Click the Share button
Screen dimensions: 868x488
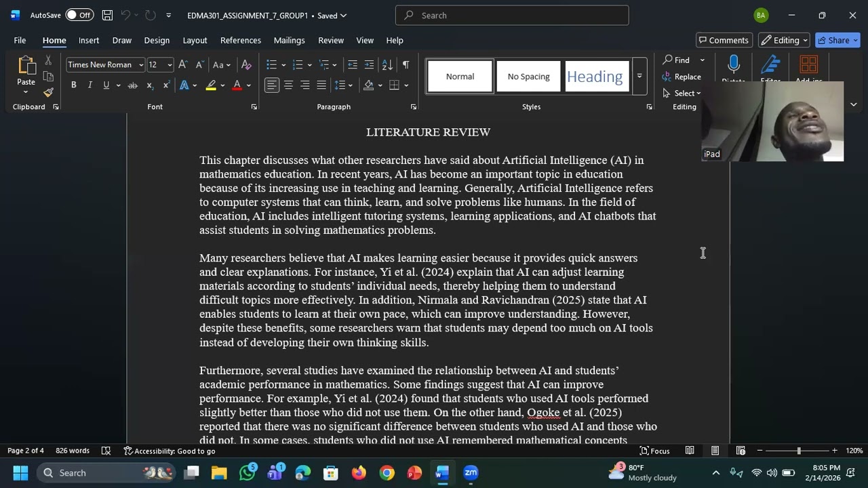[837, 40]
